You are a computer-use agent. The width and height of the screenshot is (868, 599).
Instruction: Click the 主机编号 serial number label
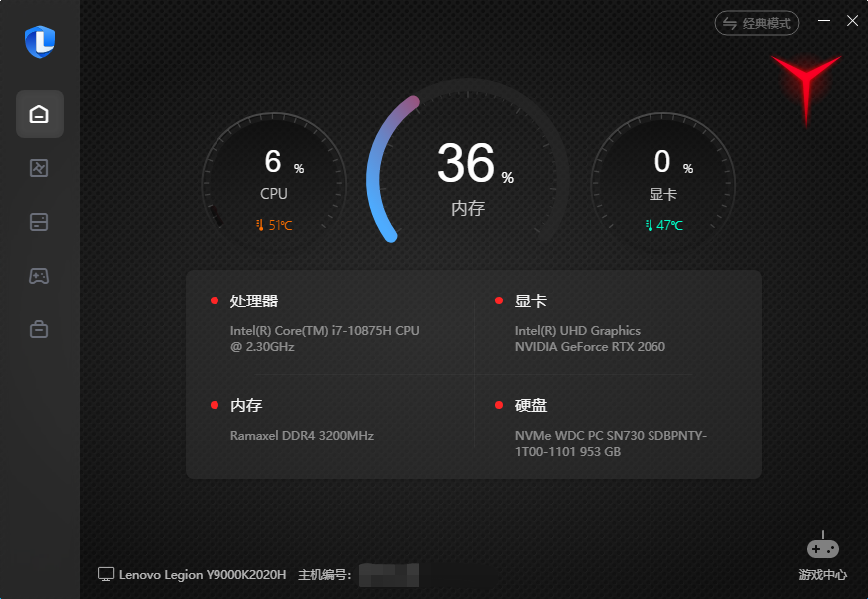point(324,575)
